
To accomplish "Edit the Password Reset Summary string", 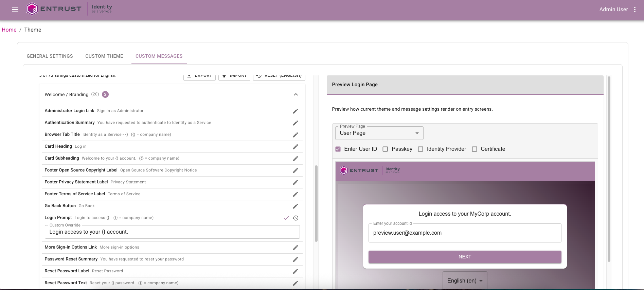I will pos(296,259).
